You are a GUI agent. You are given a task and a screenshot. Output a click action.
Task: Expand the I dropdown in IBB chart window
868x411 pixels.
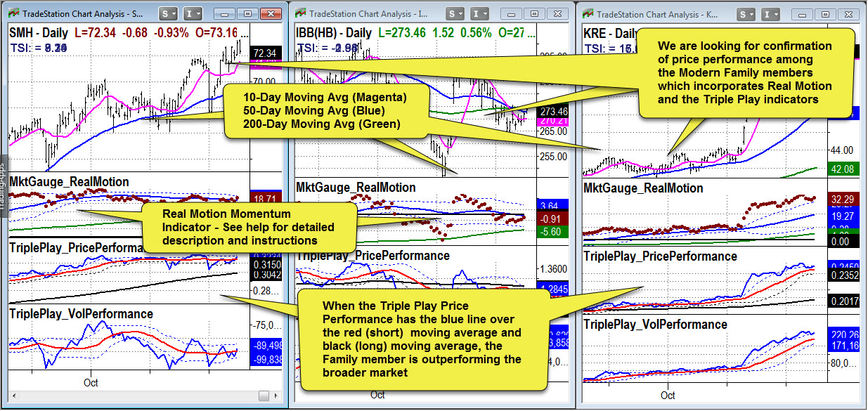(480, 13)
